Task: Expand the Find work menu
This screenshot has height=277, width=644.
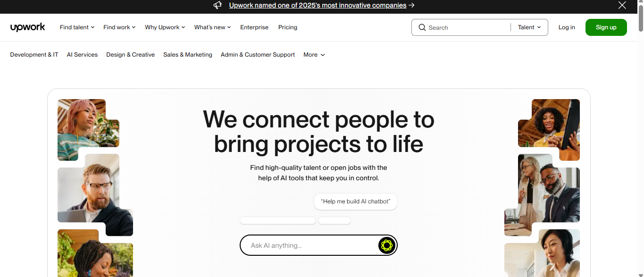Action: point(119,27)
